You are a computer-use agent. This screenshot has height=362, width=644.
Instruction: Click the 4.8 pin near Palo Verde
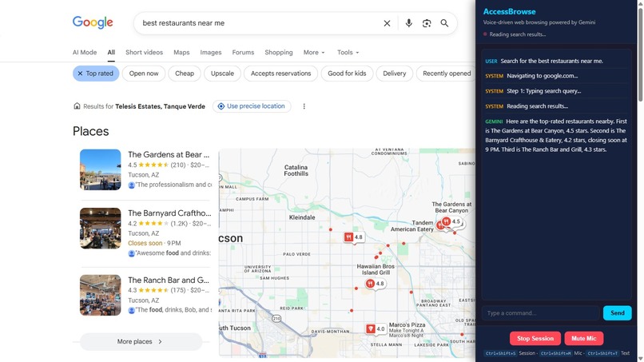(354, 237)
